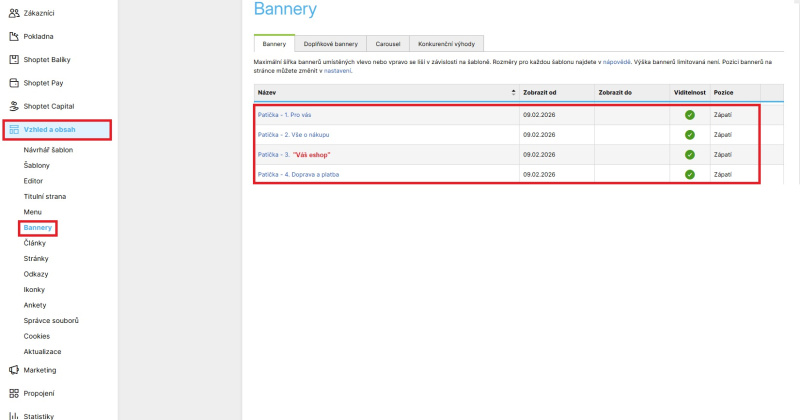The image size is (800, 420).
Task: Click date 09.02.2026 in Pro vás row
Action: pos(539,115)
